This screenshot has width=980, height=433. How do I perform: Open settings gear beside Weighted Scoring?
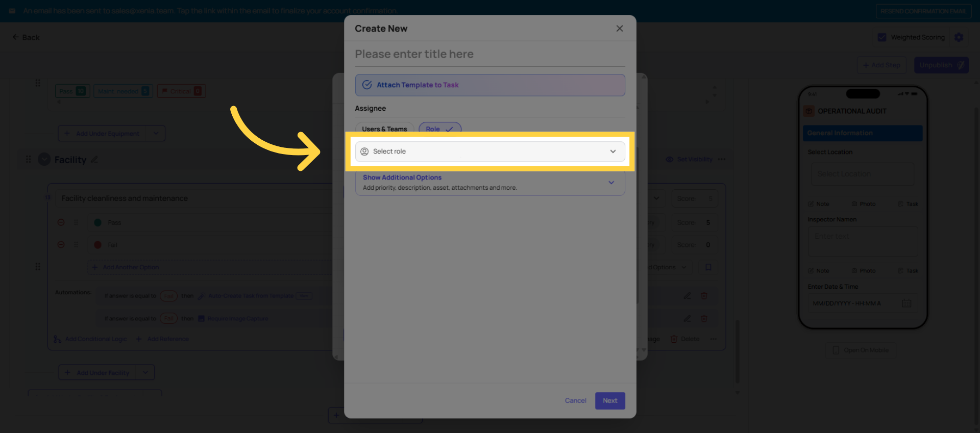(x=959, y=37)
